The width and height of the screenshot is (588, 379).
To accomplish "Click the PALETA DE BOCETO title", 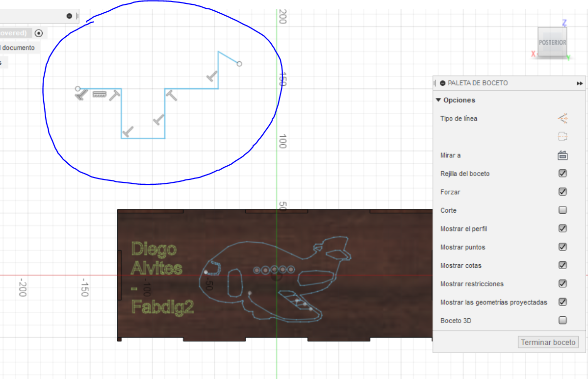I will click(478, 83).
